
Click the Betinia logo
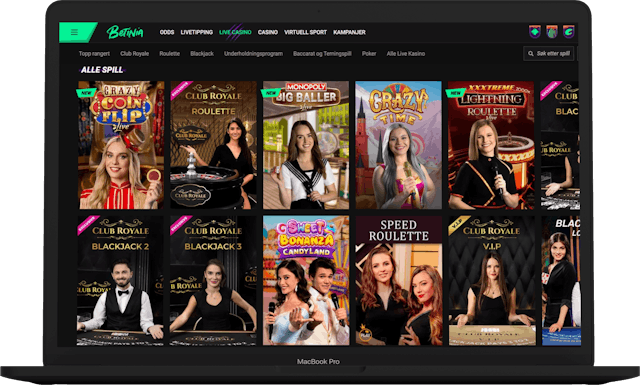(125, 32)
